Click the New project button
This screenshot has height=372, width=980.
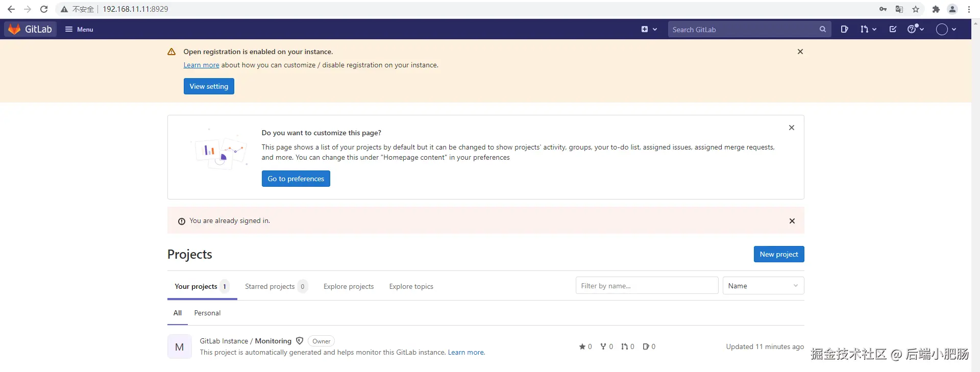(x=779, y=254)
